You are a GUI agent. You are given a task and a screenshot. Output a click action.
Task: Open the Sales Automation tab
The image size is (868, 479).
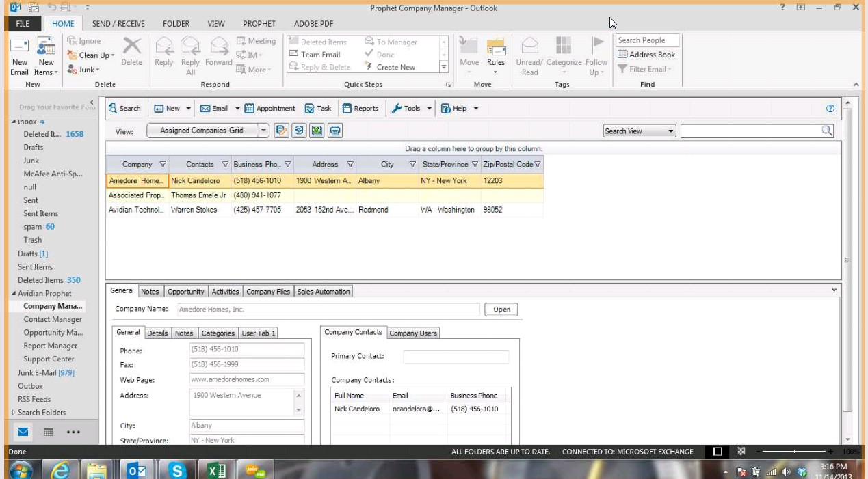click(x=324, y=292)
